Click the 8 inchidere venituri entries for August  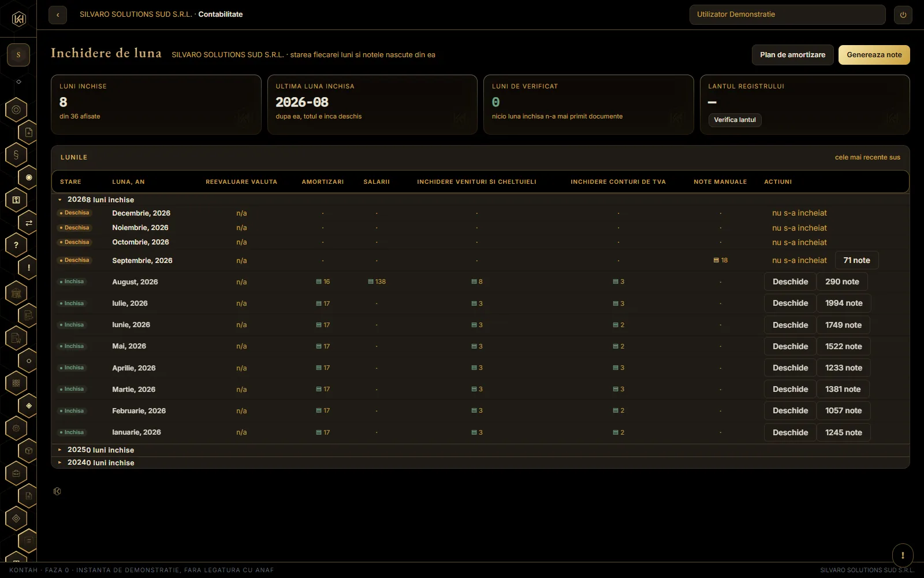point(477,281)
